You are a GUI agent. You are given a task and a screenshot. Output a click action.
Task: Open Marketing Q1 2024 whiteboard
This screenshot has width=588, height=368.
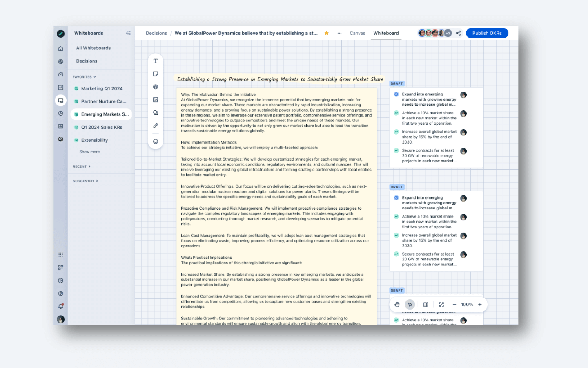(x=101, y=88)
